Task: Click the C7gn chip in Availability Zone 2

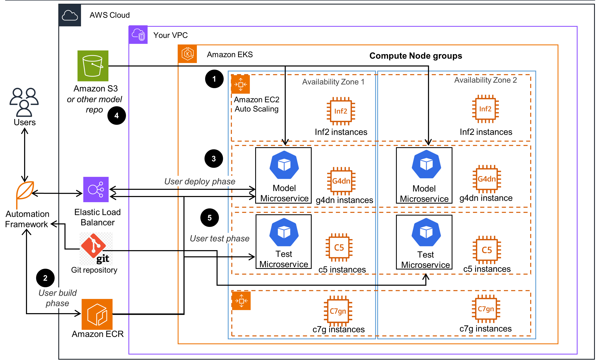Action: 486,309
